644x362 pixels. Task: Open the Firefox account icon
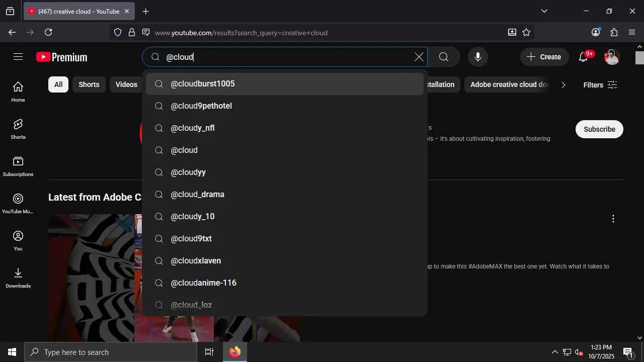point(596,32)
